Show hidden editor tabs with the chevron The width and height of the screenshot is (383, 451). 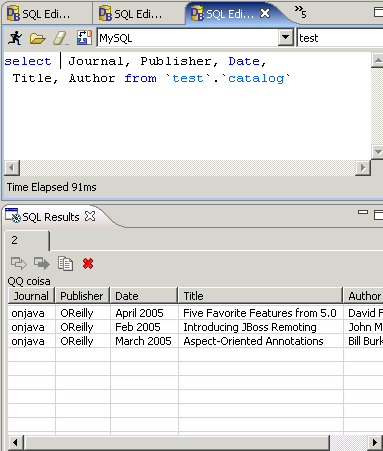pos(300,12)
